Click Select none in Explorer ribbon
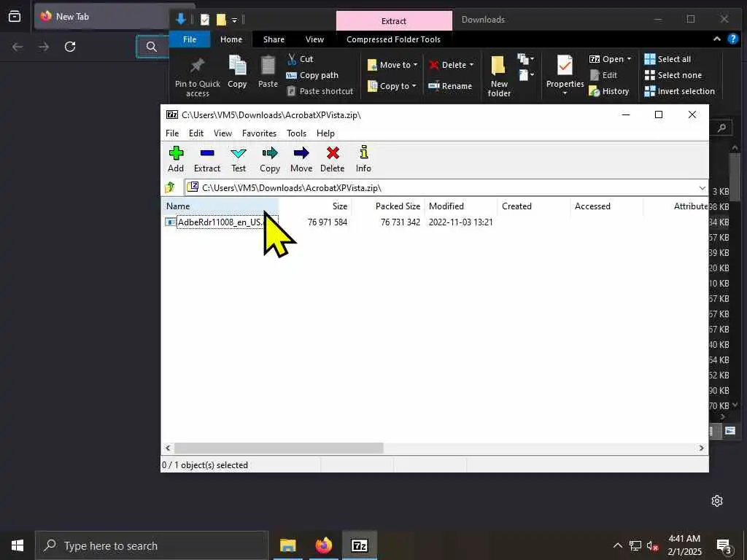Viewport: 747px width, 560px height. [673, 75]
